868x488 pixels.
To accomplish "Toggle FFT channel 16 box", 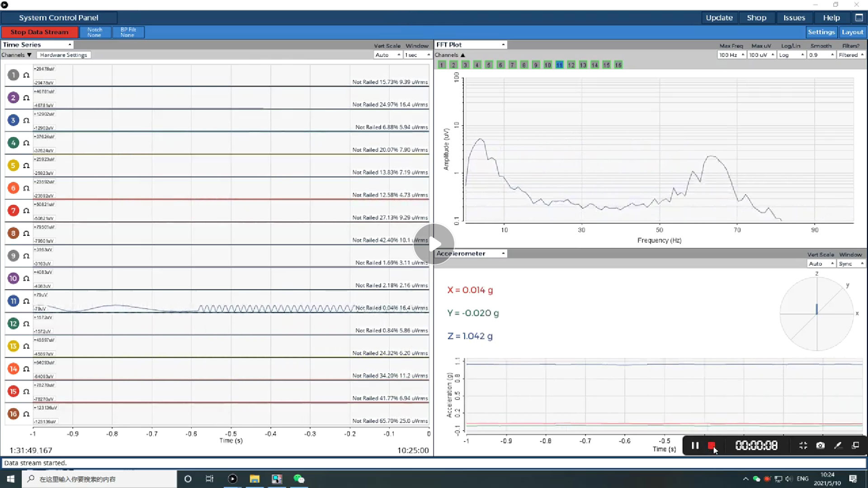I will tap(618, 65).
